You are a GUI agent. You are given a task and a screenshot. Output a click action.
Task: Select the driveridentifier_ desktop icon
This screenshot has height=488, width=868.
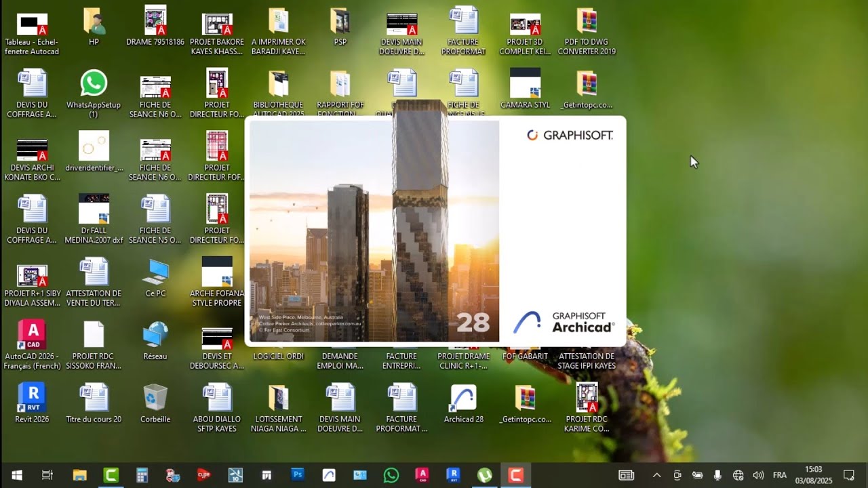[94, 152]
